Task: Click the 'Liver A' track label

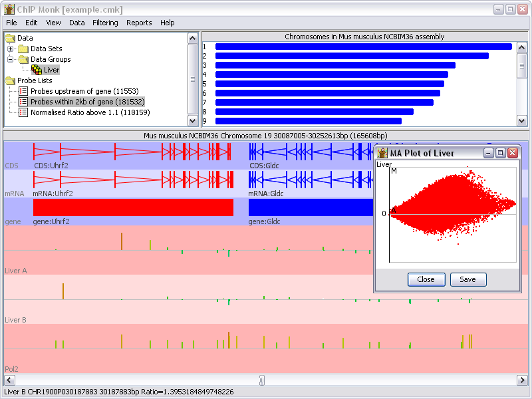Action: (15, 271)
